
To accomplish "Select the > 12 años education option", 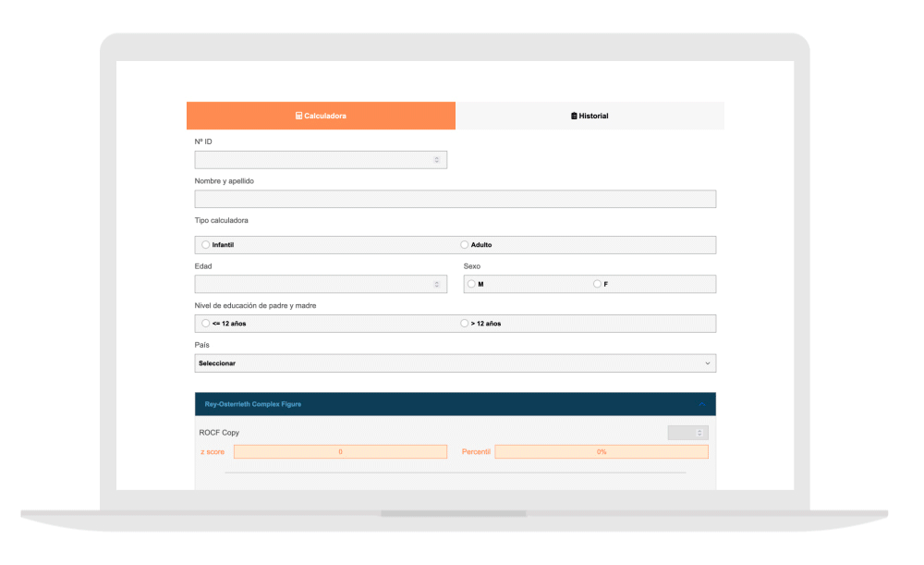I will click(x=465, y=324).
